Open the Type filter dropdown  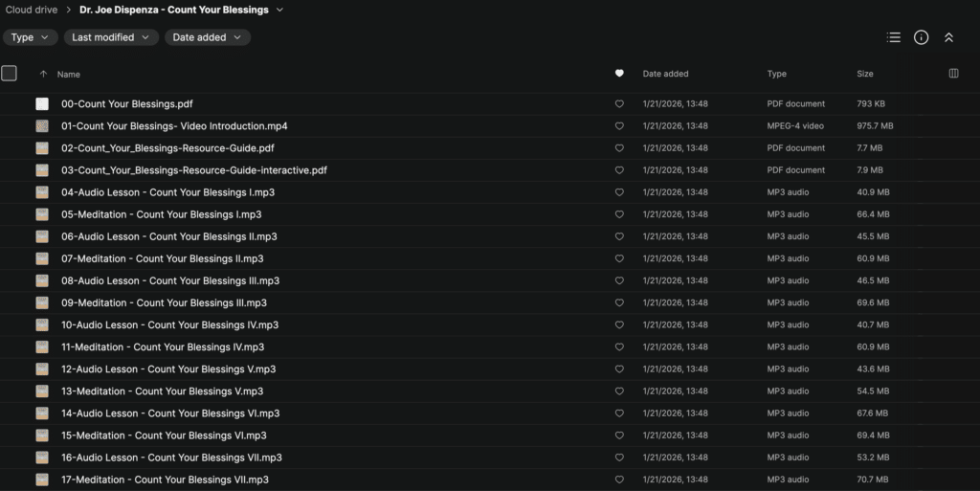[30, 37]
